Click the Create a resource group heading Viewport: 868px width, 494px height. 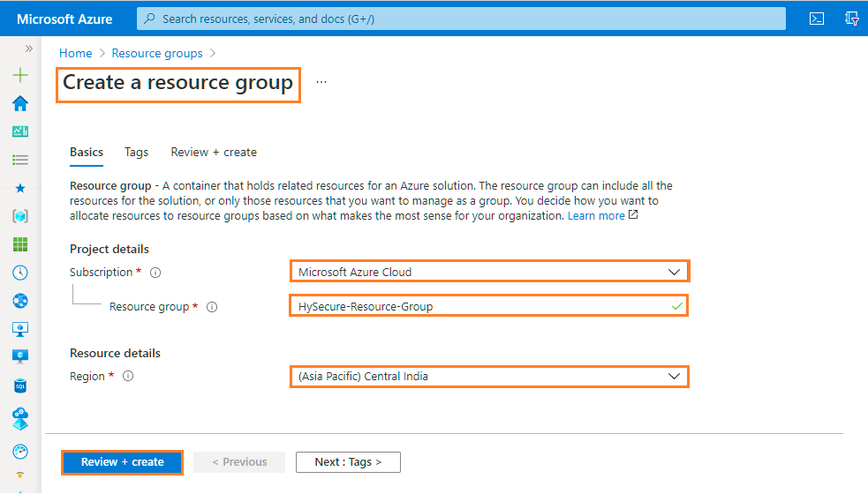pos(177,82)
